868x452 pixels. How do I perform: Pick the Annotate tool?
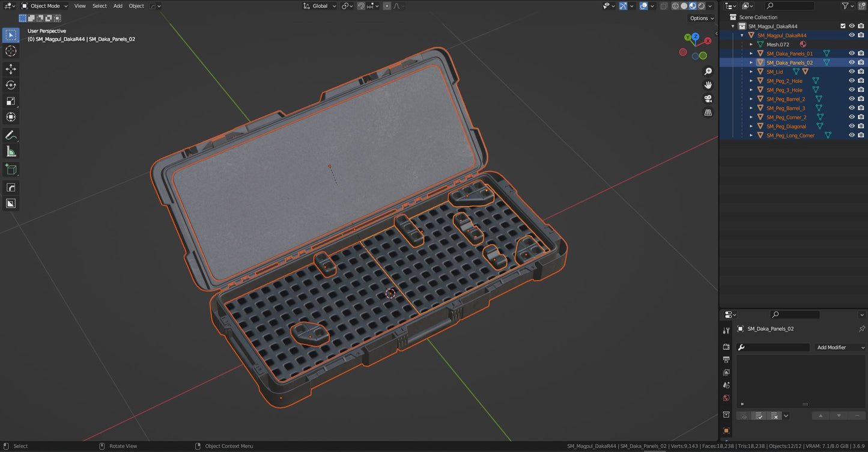[11, 135]
